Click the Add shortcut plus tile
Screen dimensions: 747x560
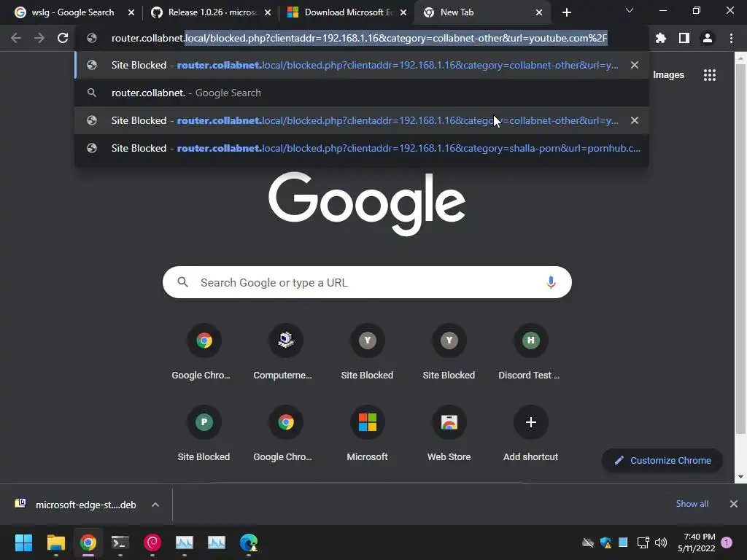pos(531,434)
